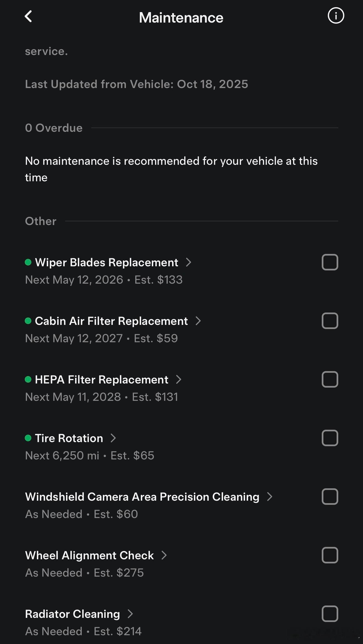Check the Tire Rotation checkbox
This screenshot has width=363, height=644.
(x=330, y=438)
